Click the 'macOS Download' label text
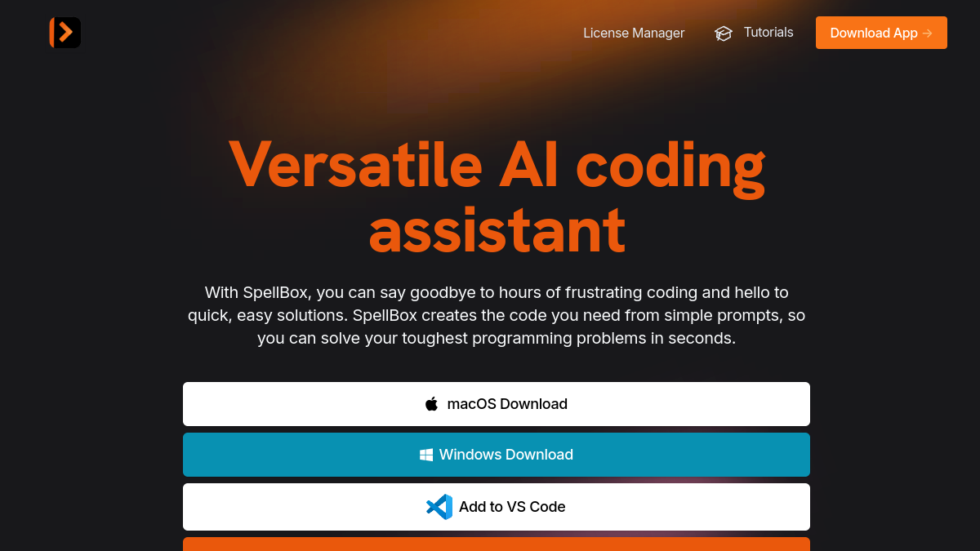Screen dimensions: 980x551 [x=507, y=404]
